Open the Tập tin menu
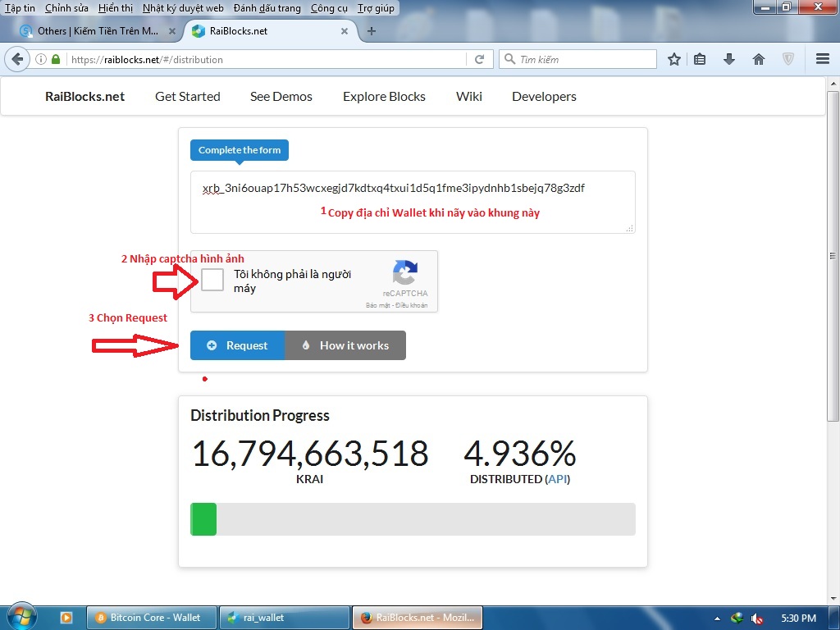The width and height of the screenshot is (840, 630). click(x=20, y=8)
